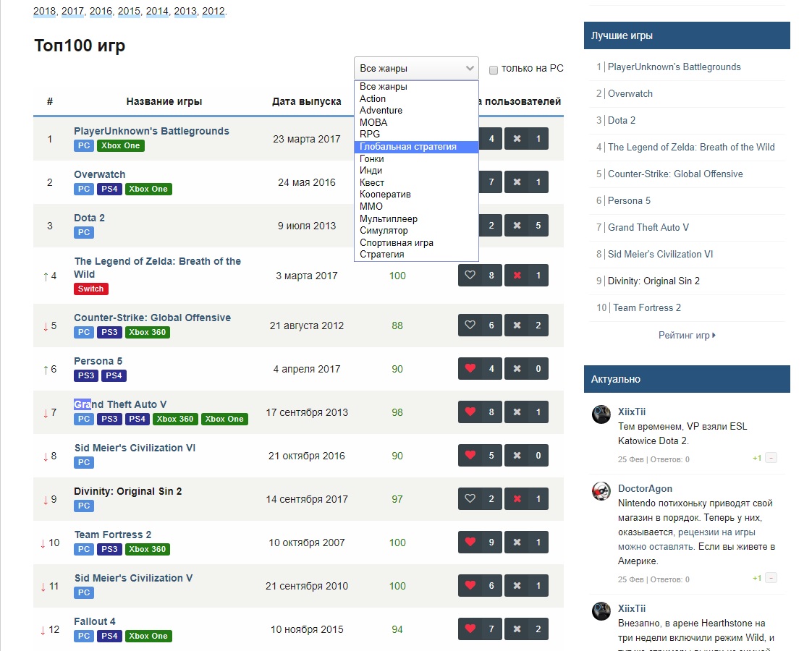812x651 pixels.
Task: Select Adventure genre option
Action: coord(416,110)
